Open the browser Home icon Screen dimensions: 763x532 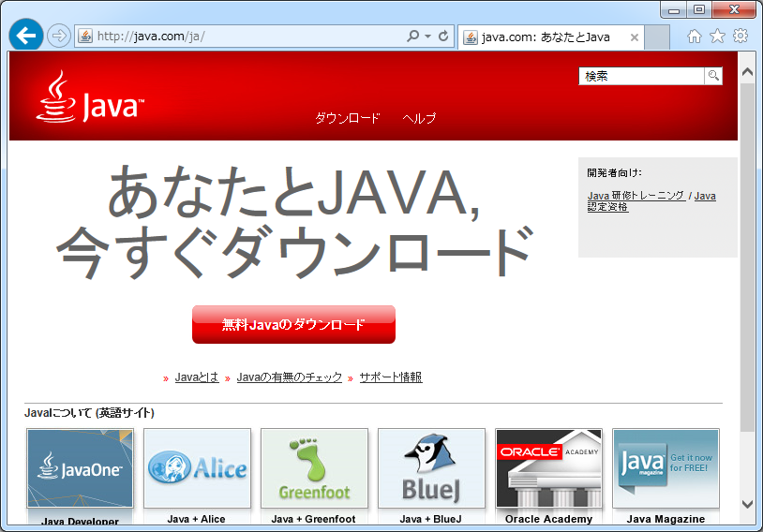pos(695,37)
